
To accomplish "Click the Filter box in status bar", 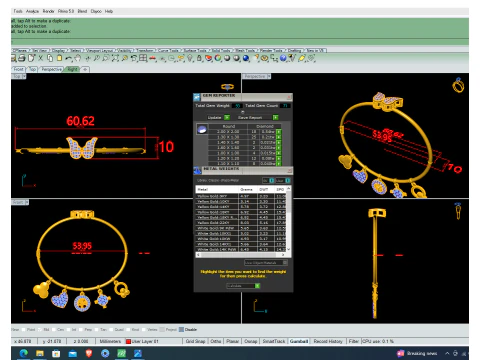I will (x=354, y=341).
